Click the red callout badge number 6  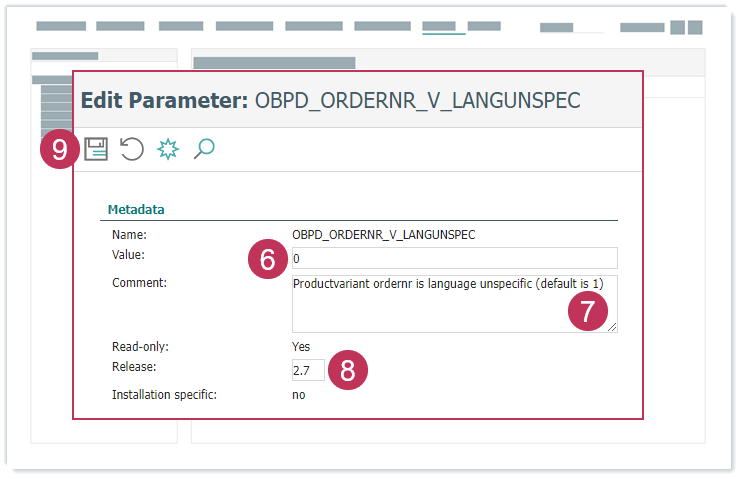(267, 260)
